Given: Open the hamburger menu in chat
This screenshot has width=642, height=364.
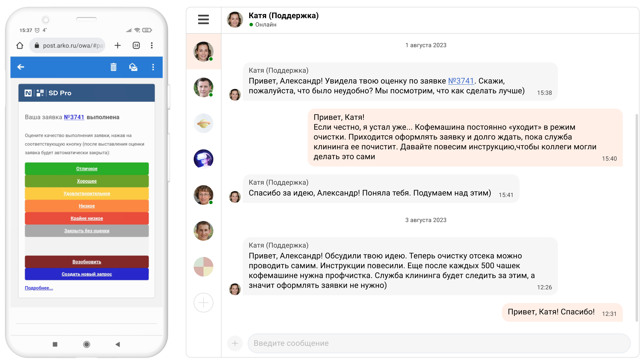Looking at the screenshot, I should (203, 19).
